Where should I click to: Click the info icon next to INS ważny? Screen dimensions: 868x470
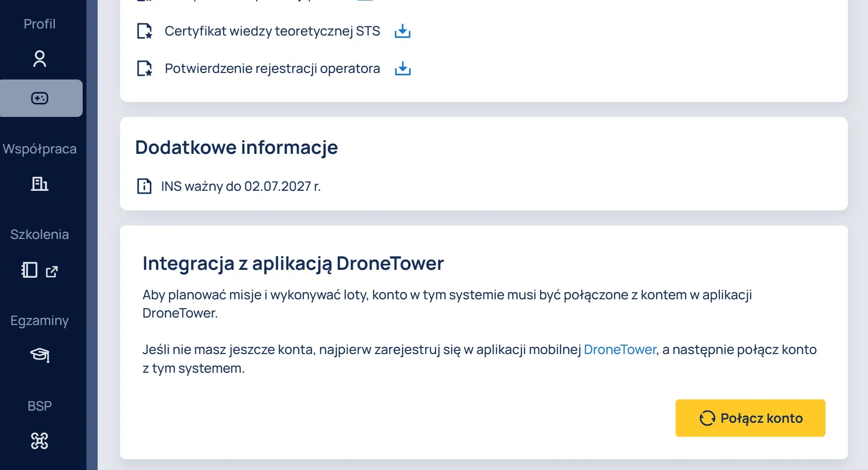pos(144,186)
